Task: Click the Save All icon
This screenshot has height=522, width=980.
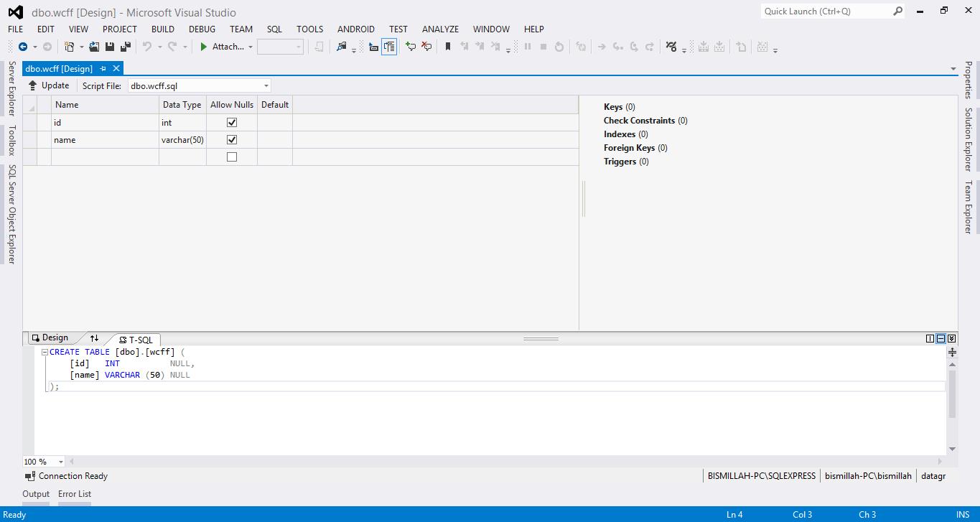Action: (126, 47)
